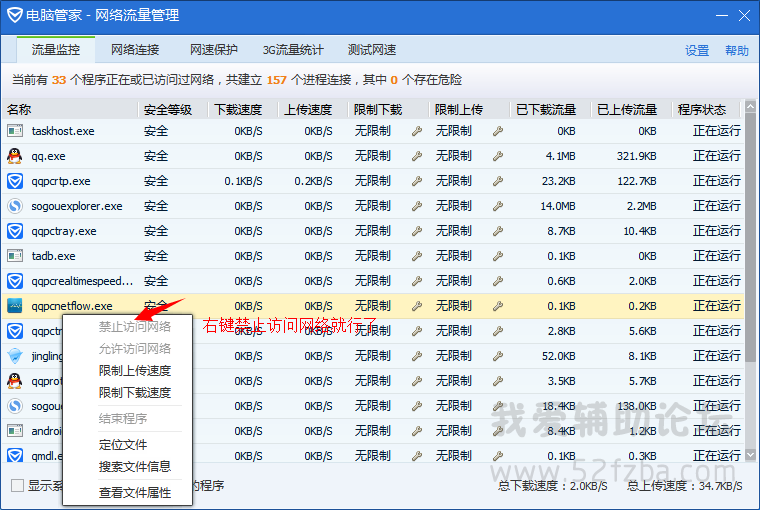The width and height of the screenshot is (760, 510).
Task: Select the qqpcrealtimespeed... row name
Action: tap(82, 281)
